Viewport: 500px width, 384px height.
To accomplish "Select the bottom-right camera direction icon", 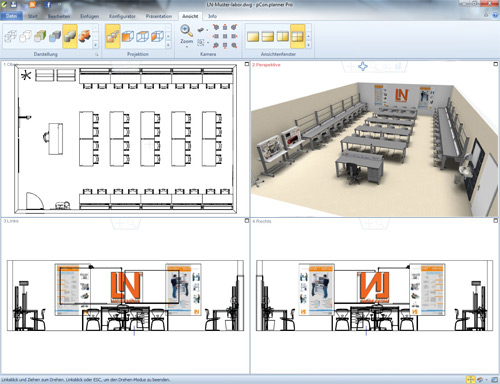I will click(x=234, y=45).
